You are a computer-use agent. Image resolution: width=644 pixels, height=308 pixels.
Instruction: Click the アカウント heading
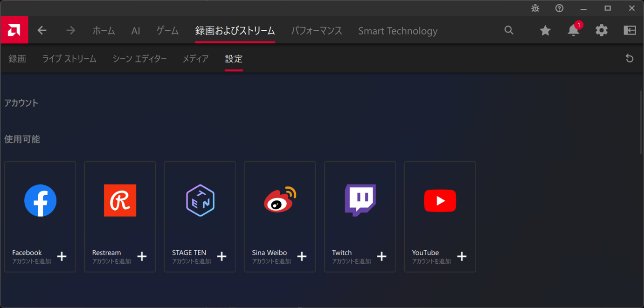pyautogui.click(x=21, y=103)
